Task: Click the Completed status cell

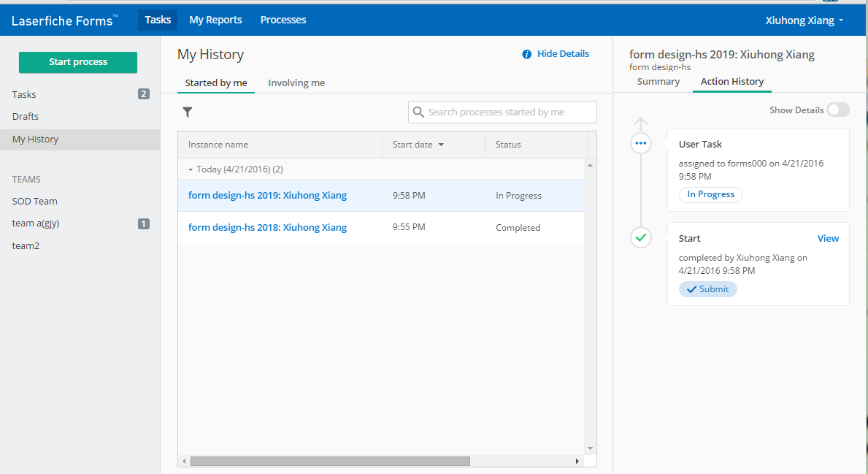Action: click(x=518, y=228)
